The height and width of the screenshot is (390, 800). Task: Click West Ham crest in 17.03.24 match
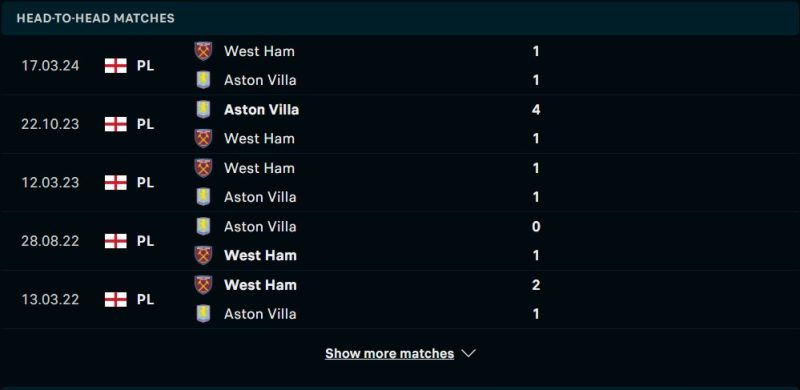(x=203, y=51)
